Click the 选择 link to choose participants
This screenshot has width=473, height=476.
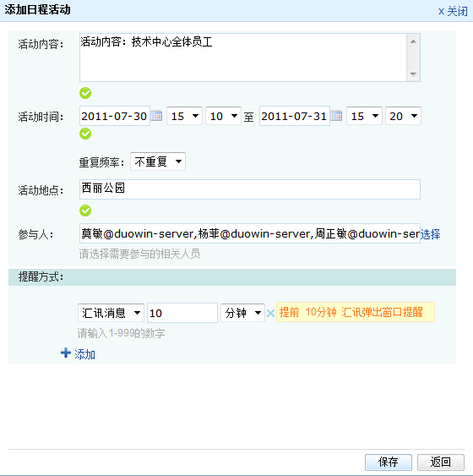[430, 234]
